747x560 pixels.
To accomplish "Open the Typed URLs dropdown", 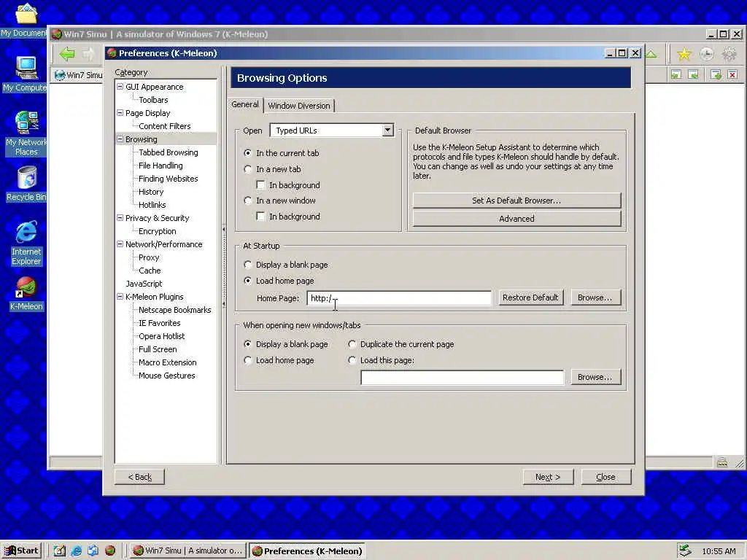I will pos(388,130).
